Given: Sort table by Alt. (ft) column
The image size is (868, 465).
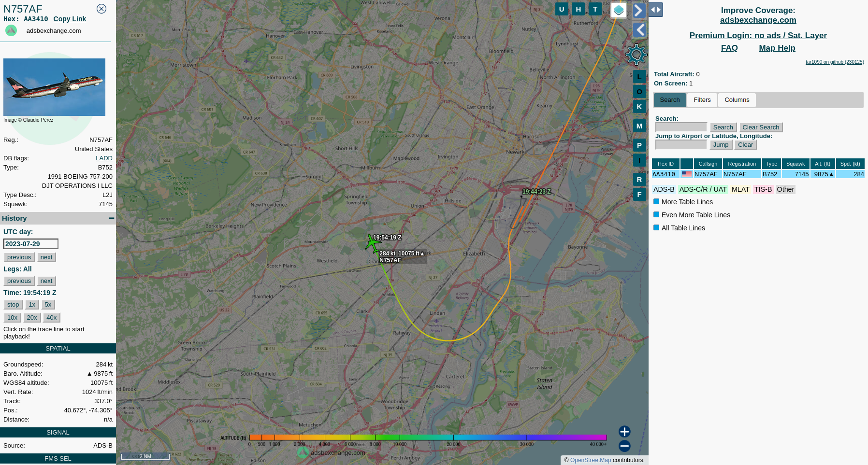Looking at the screenshot, I should tap(823, 164).
